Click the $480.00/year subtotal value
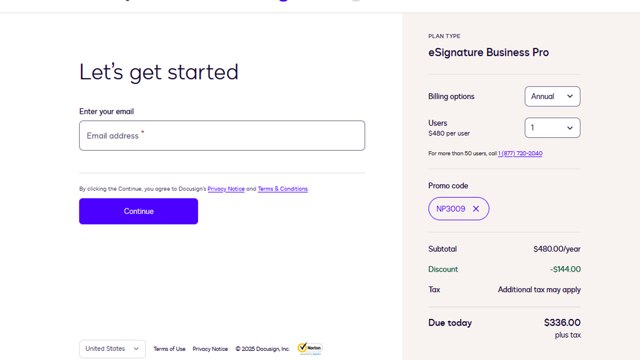 (x=557, y=249)
